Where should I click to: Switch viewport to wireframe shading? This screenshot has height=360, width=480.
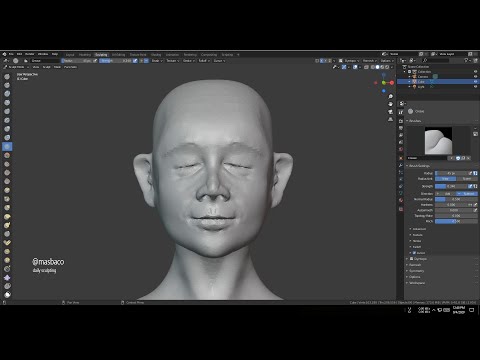coord(373,67)
